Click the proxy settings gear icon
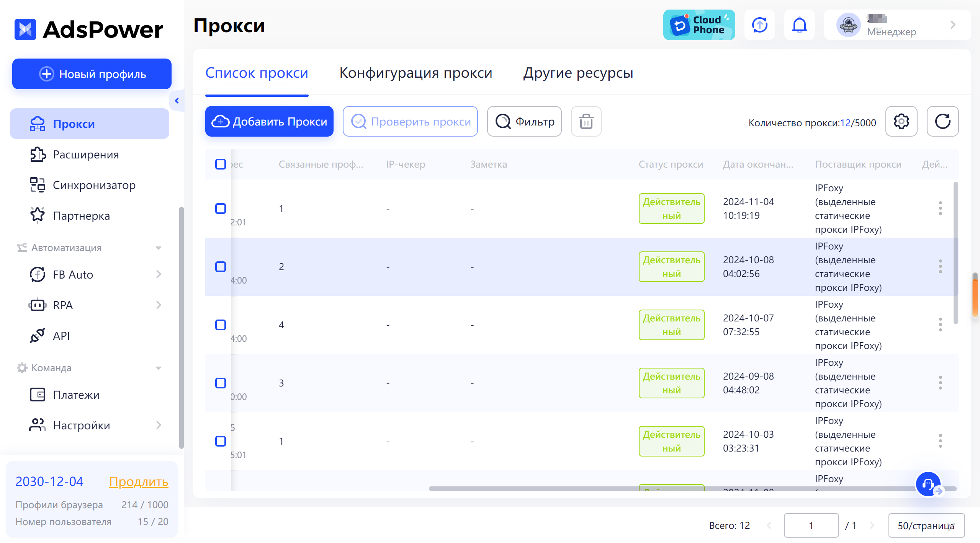The width and height of the screenshot is (980, 543). [902, 122]
